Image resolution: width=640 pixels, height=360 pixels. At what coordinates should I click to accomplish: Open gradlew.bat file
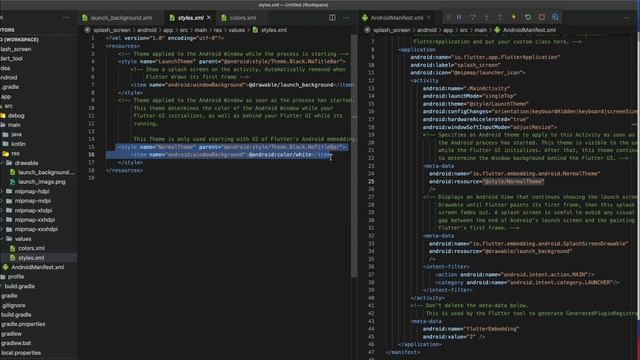(16, 343)
